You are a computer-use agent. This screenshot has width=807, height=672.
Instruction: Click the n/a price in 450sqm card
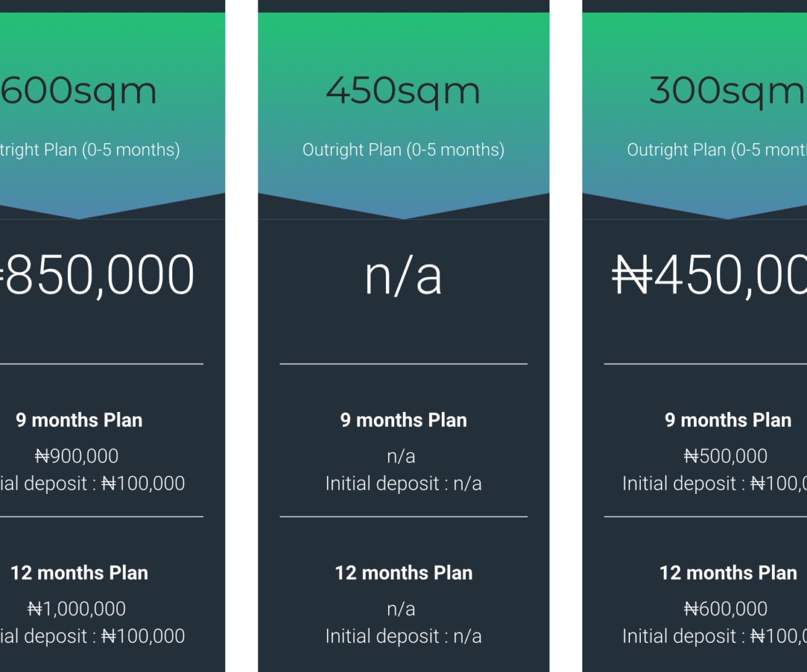click(403, 276)
